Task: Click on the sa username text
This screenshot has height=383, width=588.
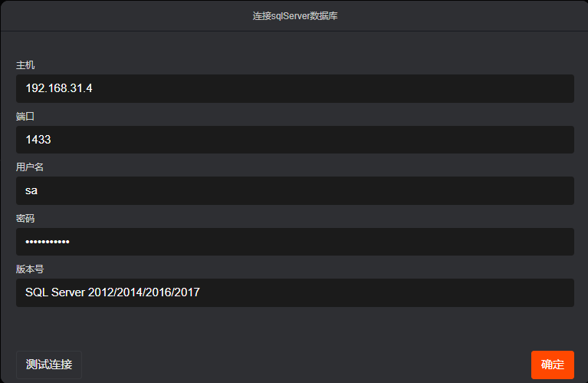Action: [31, 190]
